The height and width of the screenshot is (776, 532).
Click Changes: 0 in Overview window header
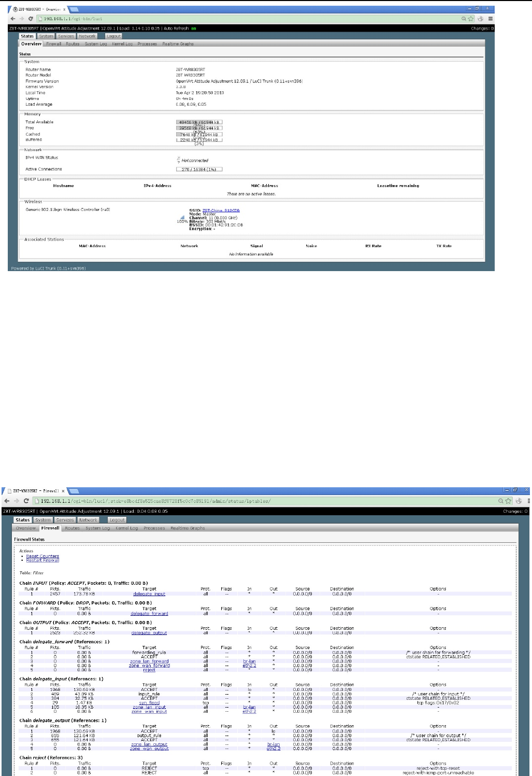click(482, 29)
